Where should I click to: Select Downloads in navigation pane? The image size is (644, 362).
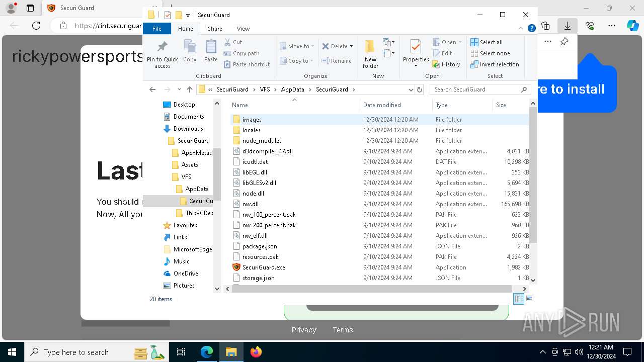[188, 129]
